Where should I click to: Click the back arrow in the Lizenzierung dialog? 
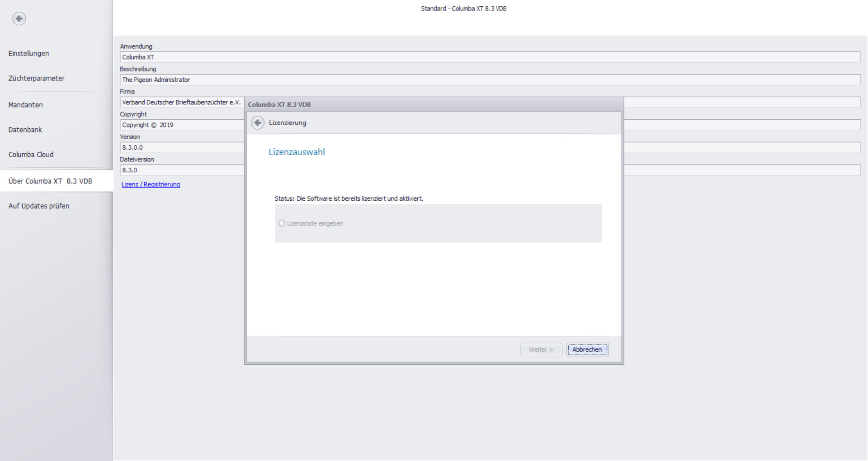pyautogui.click(x=258, y=123)
